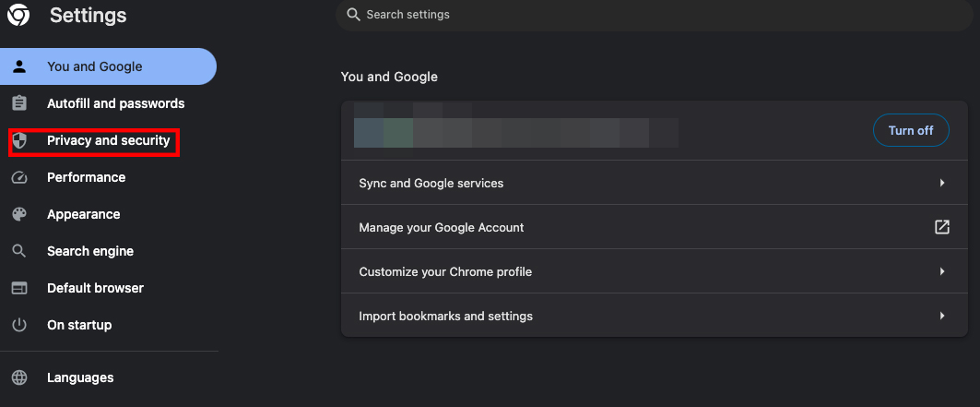The image size is (980, 407).
Task: Expand Sync and Google services arrow
Action: coord(942,183)
